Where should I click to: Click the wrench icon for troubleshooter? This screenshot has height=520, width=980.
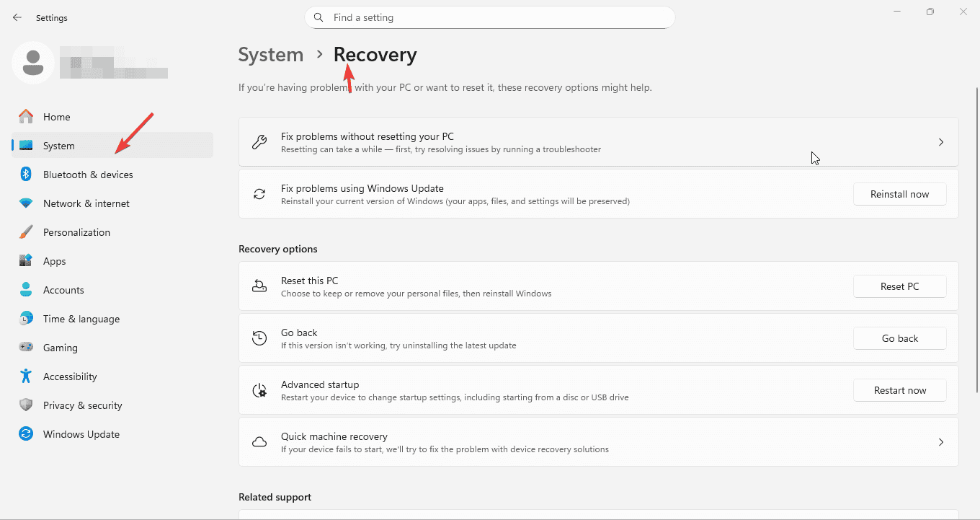point(259,142)
